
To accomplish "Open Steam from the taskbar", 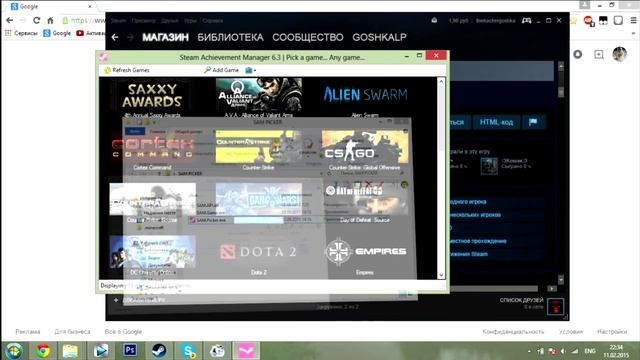I will coord(159,351).
